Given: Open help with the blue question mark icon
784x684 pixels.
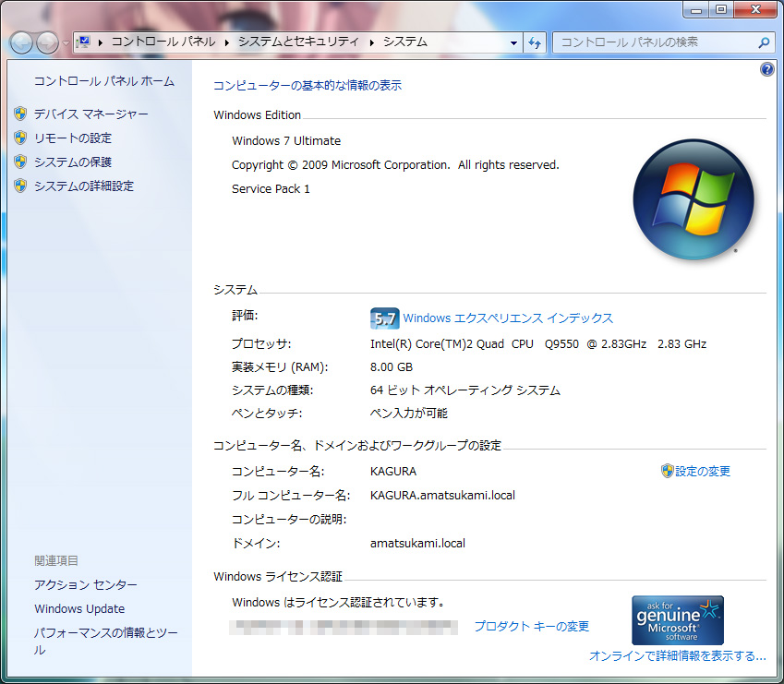Looking at the screenshot, I should click(766, 70).
